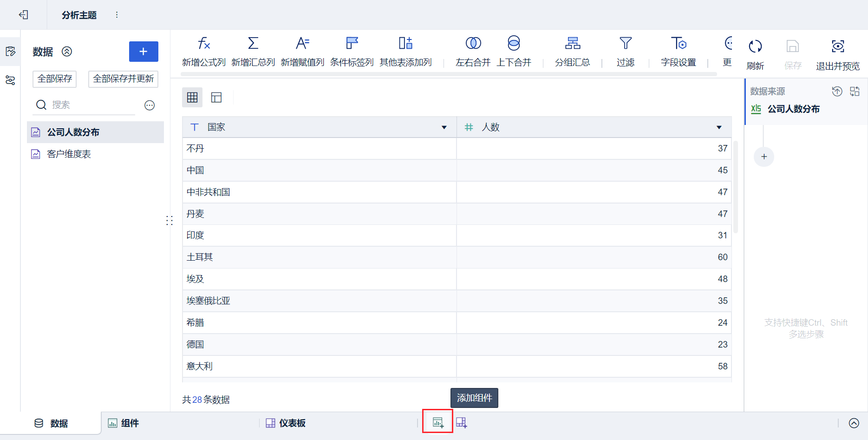The height and width of the screenshot is (440, 868).
Task: Switch to the grid table view
Action: [x=192, y=98]
